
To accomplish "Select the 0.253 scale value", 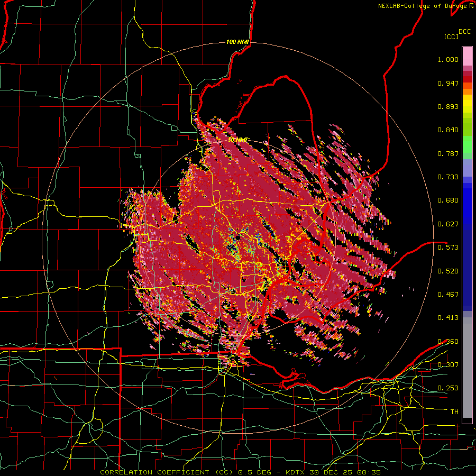I will coord(448,388).
